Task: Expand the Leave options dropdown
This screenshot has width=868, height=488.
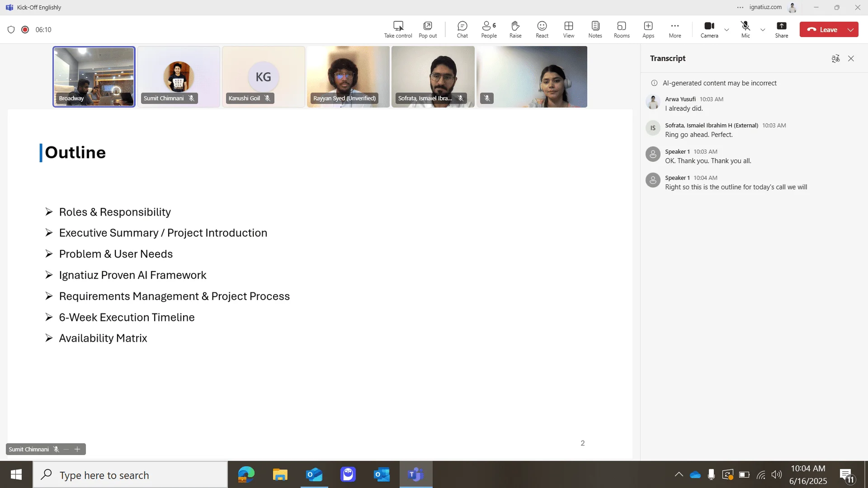Action: 851,30
